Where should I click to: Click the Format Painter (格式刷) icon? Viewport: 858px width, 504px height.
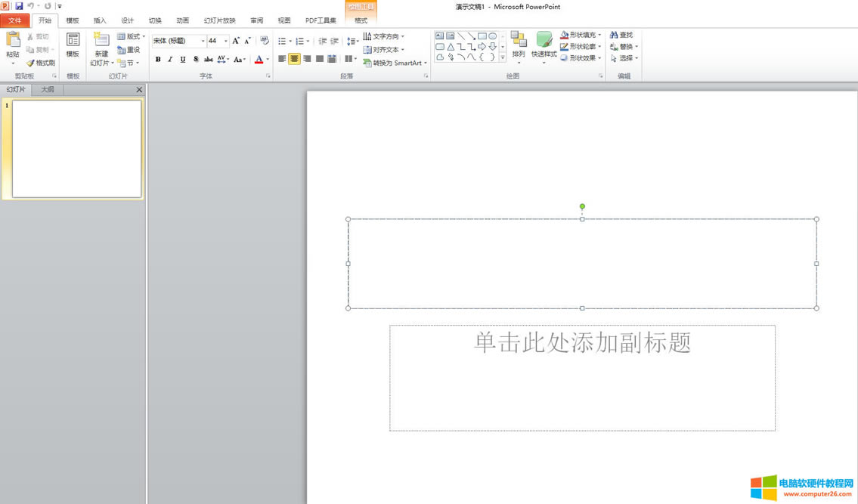pos(39,63)
